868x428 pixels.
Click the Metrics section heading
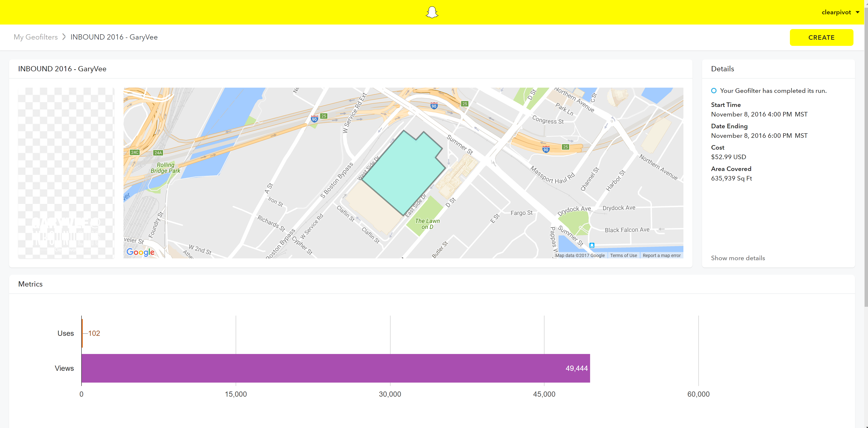(x=30, y=284)
